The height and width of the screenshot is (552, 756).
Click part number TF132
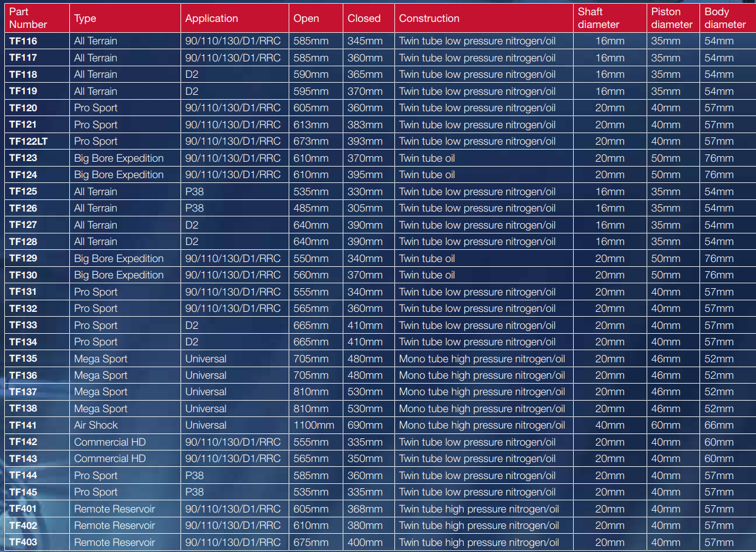click(23, 309)
